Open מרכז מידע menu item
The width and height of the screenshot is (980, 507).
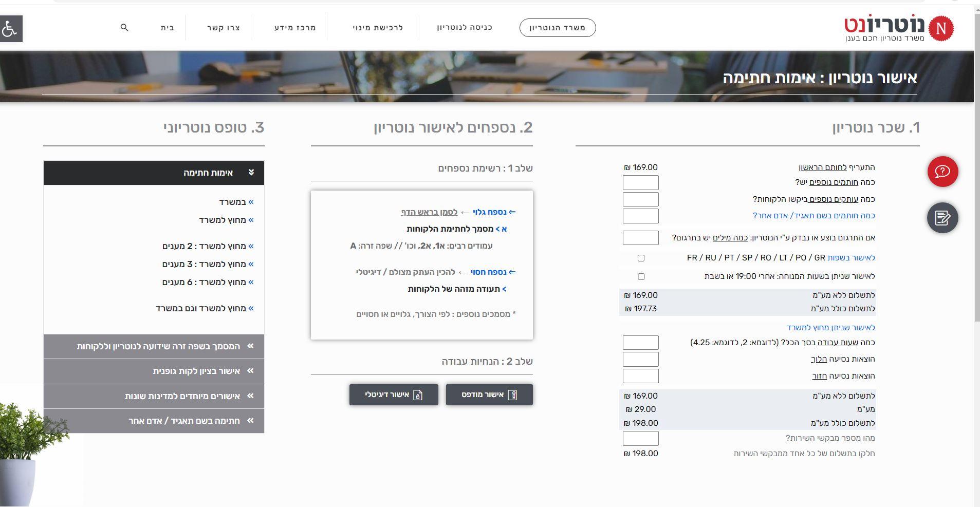(x=295, y=28)
